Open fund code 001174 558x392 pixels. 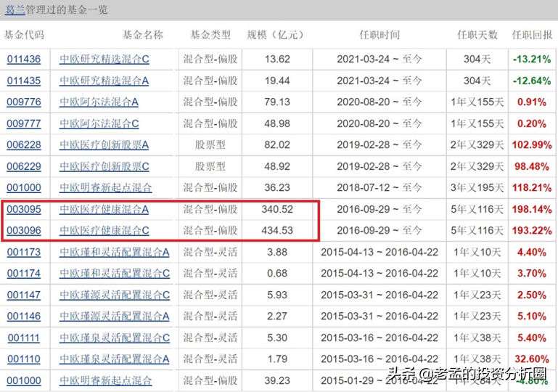[24, 274]
